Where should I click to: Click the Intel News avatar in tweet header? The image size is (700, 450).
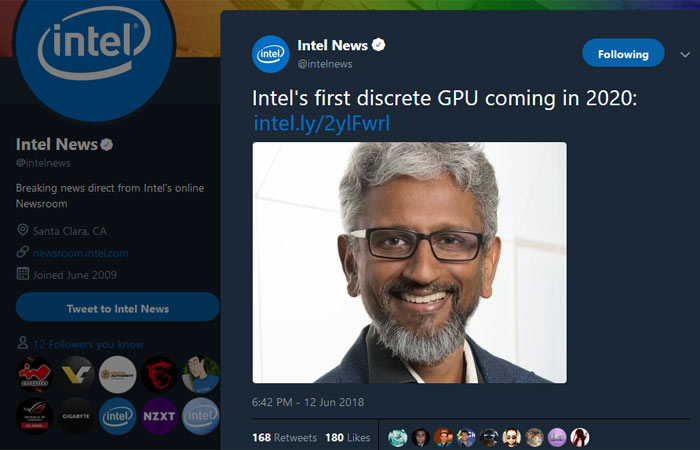271,54
